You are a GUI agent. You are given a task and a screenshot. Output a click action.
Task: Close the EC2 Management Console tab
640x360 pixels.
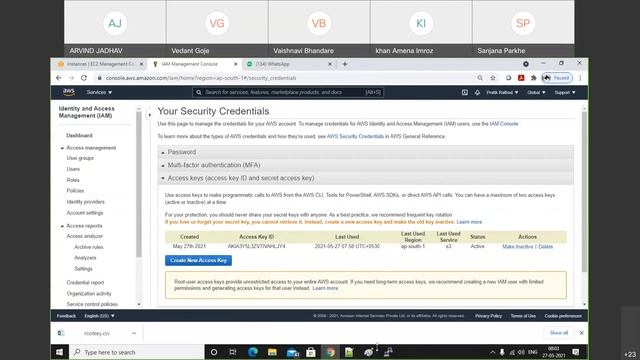tap(142, 64)
